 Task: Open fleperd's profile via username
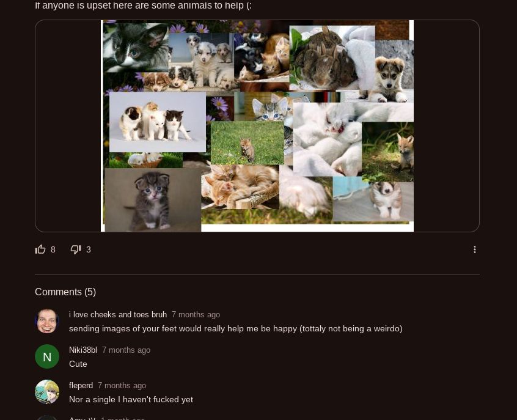81,386
